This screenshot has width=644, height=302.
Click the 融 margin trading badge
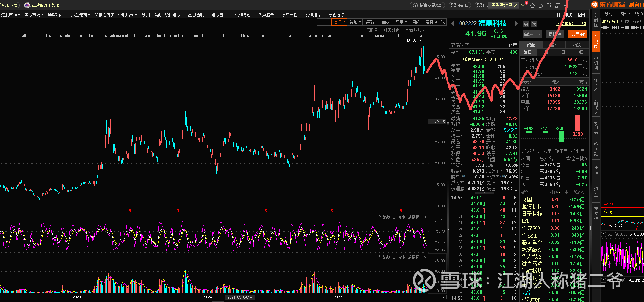(x=526, y=24)
